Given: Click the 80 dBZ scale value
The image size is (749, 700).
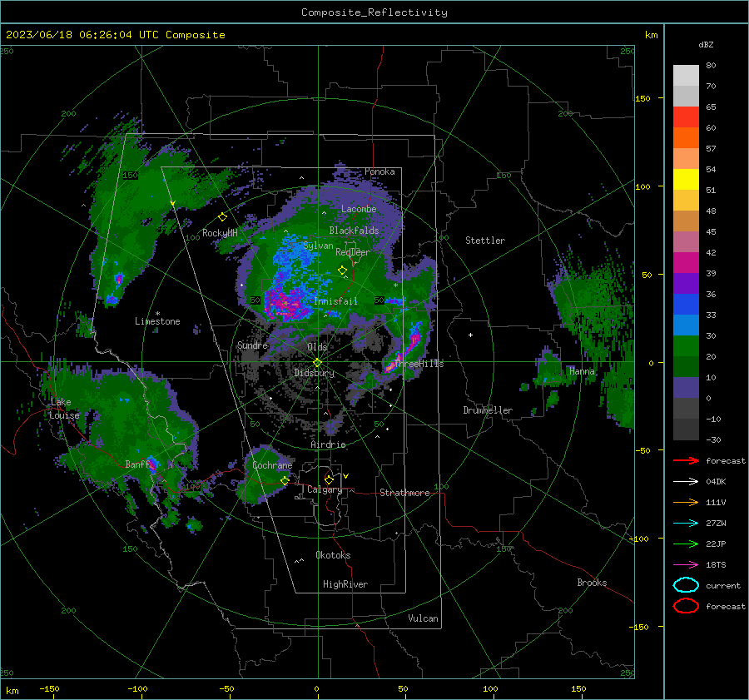Looking at the screenshot, I should click(711, 66).
